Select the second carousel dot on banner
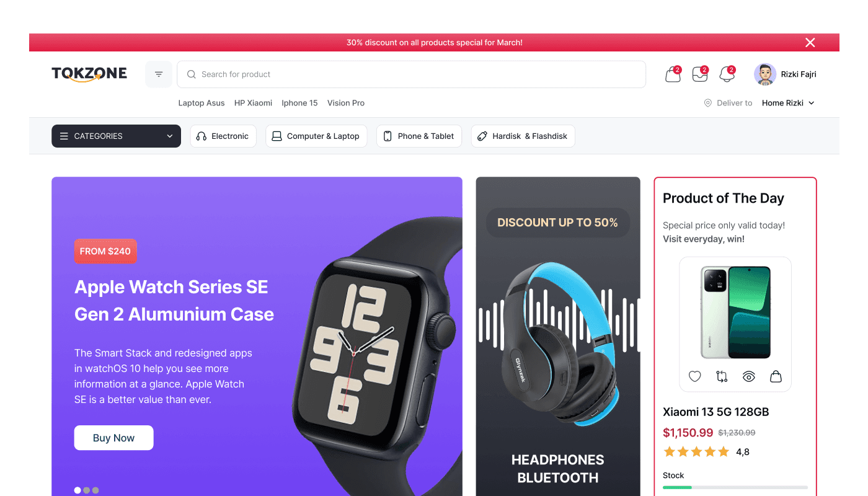868x496 pixels. pos(87,490)
